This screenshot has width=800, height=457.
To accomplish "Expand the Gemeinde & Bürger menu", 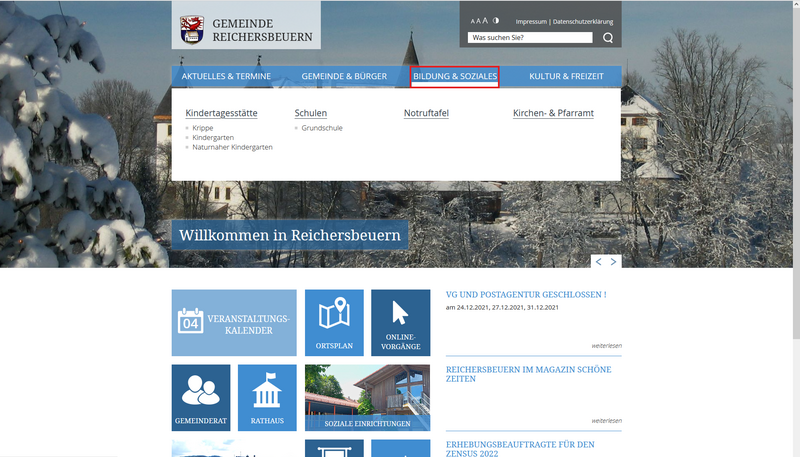I will [343, 76].
